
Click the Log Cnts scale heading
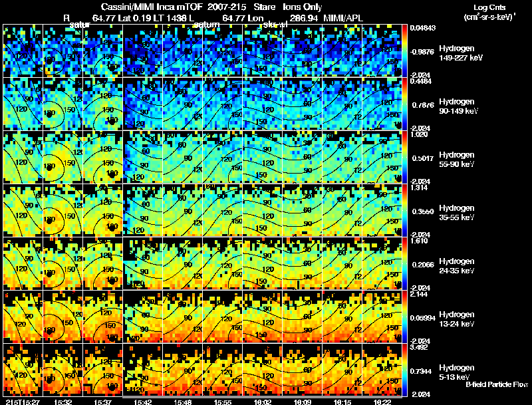click(x=489, y=7)
